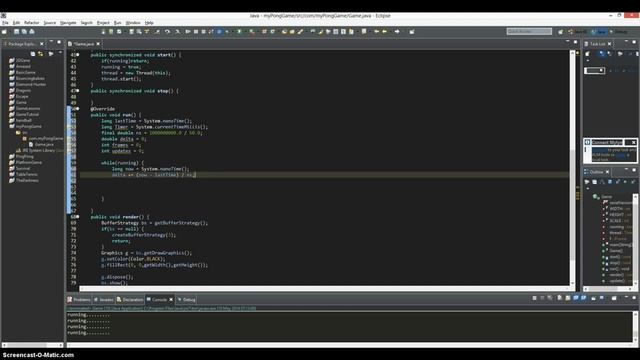The height and width of the screenshot is (360, 640).
Task: Close the Game.java editor tab
Action: pos(98,44)
